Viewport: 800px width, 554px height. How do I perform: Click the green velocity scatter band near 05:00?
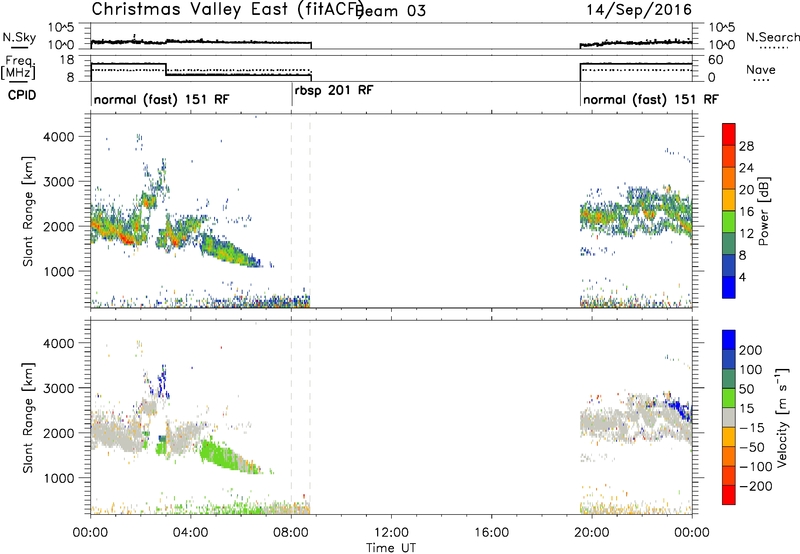pyautogui.click(x=223, y=457)
